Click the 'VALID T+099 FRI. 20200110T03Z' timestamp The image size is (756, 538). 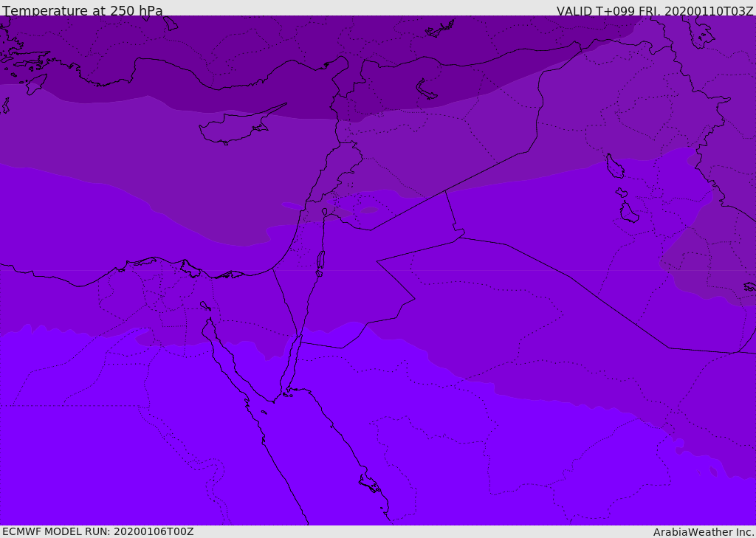[x=655, y=10]
